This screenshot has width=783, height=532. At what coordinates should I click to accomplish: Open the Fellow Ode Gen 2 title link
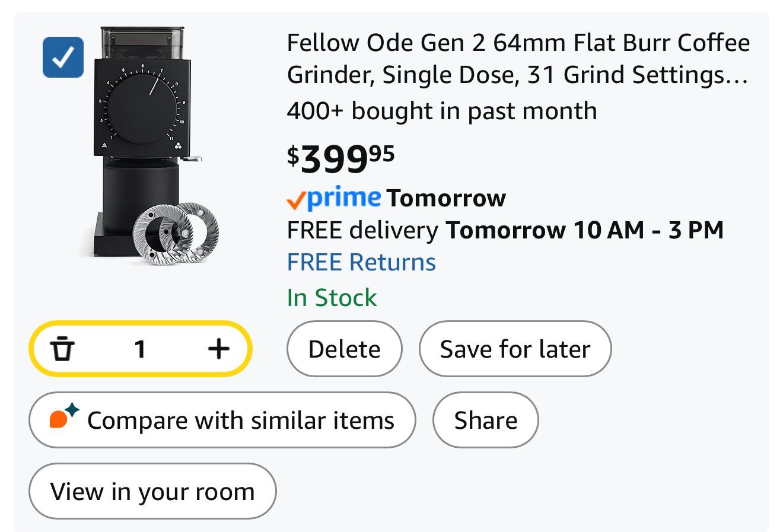(517, 59)
